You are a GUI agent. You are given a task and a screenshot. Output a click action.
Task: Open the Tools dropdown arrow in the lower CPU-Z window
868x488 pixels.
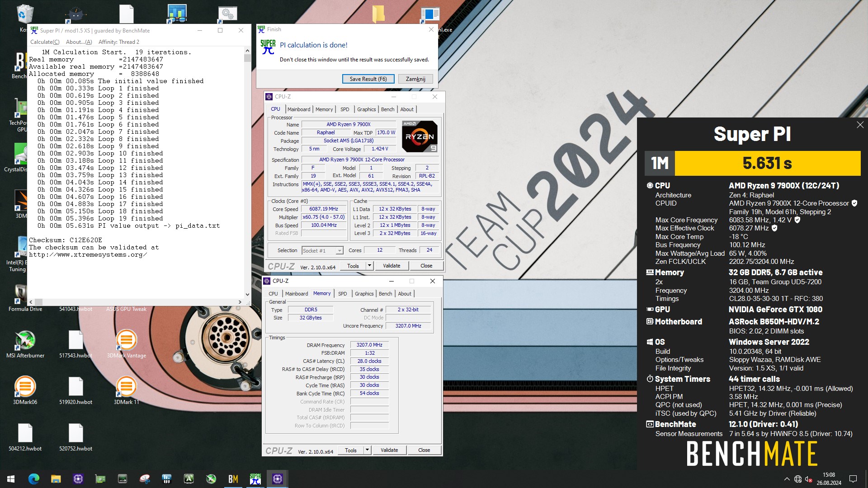368,450
